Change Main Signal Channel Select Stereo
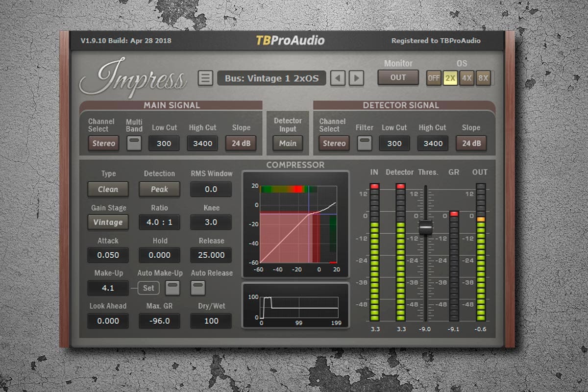Viewport: 588px width, 392px height. (103, 143)
